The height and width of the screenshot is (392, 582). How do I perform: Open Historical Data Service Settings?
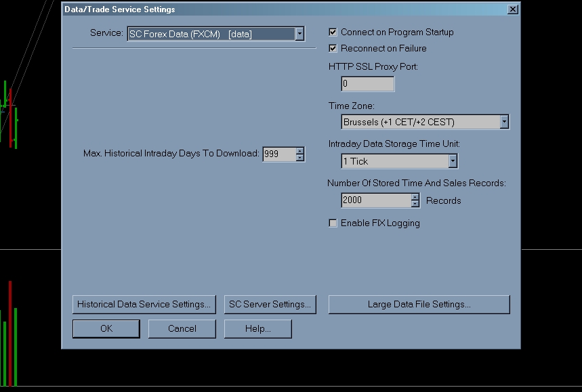(x=144, y=305)
